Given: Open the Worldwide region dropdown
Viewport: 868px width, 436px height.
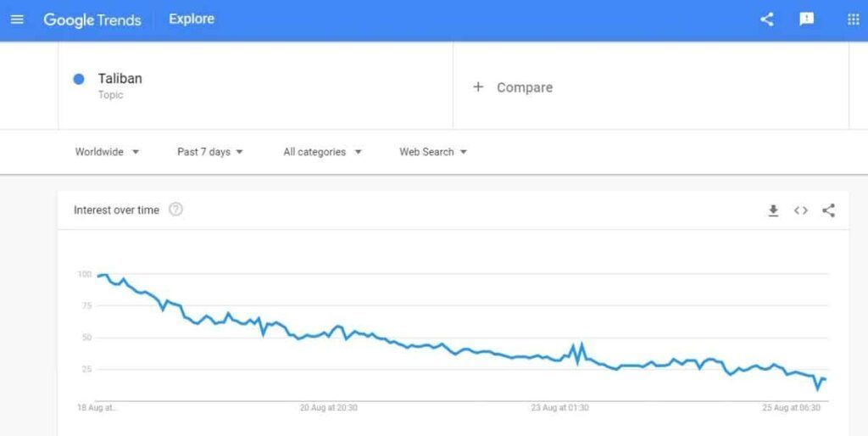Looking at the screenshot, I should [107, 152].
